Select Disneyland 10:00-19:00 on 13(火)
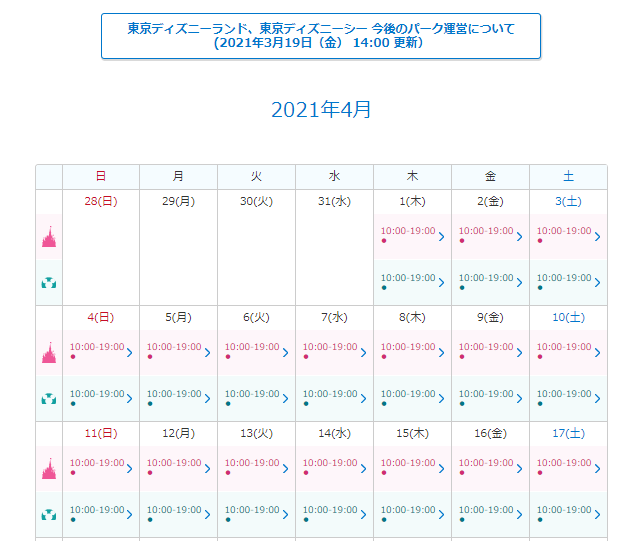Screen dimensions: 633x541 tap(252, 463)
